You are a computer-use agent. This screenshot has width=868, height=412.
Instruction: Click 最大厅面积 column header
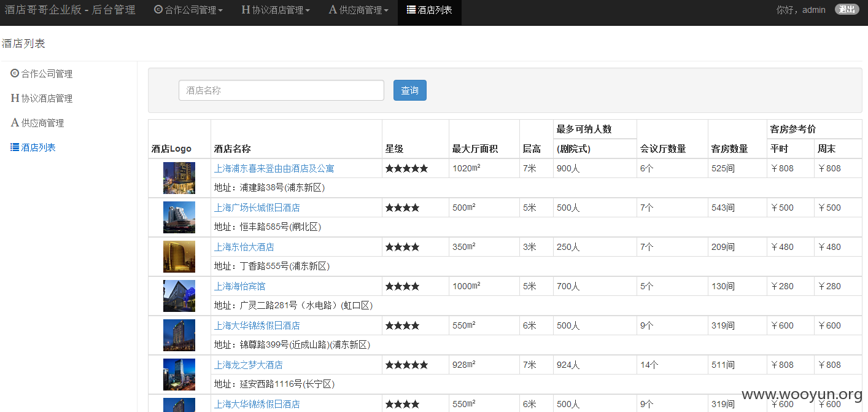coord(475,149)
